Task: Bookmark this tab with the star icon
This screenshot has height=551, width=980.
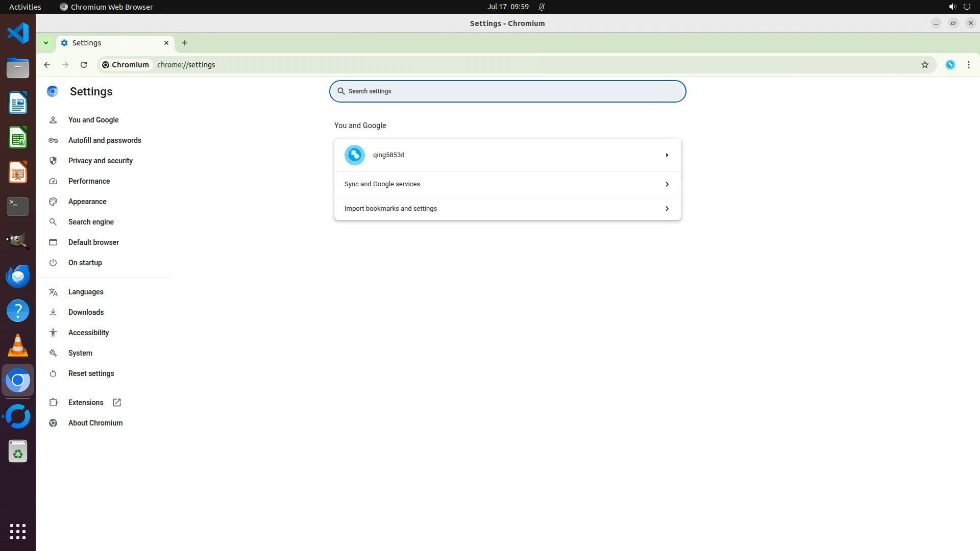Action: pyautogui.click(x=924, y=65)
